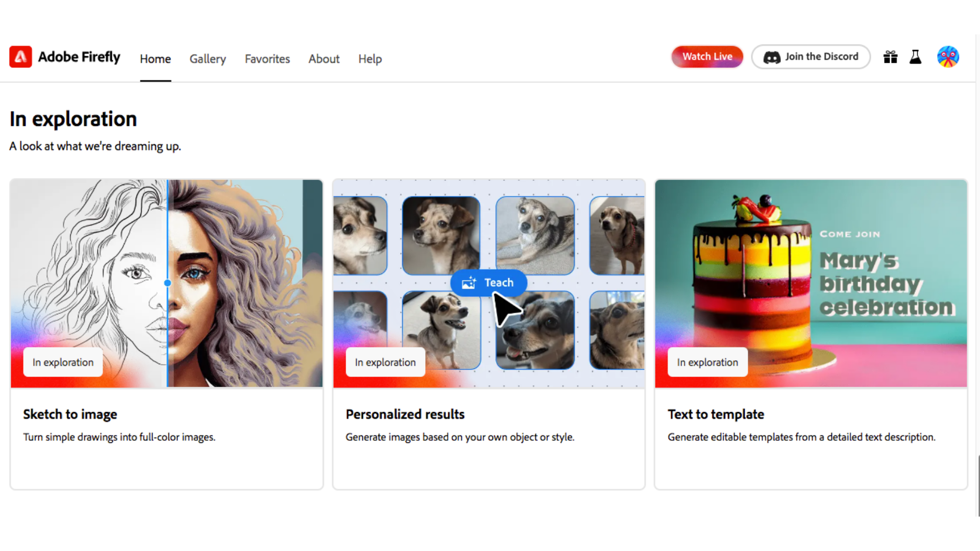This screenshot has width=980, height=551.
Task: Go to the Home tab
Action: click(155, 59)
